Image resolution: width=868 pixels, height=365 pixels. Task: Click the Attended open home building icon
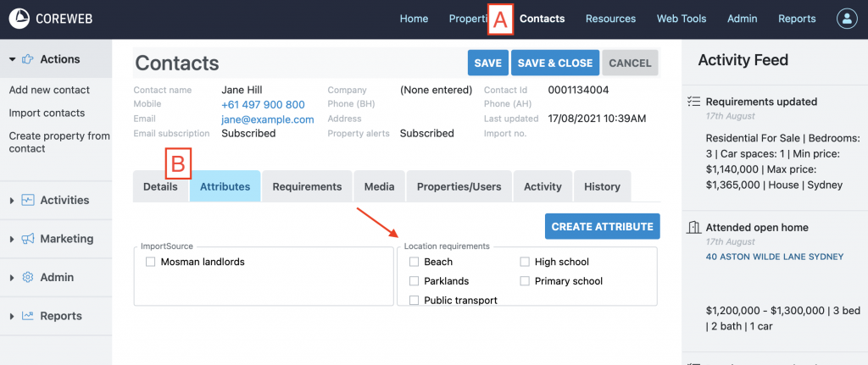click(x=693, y=227)
